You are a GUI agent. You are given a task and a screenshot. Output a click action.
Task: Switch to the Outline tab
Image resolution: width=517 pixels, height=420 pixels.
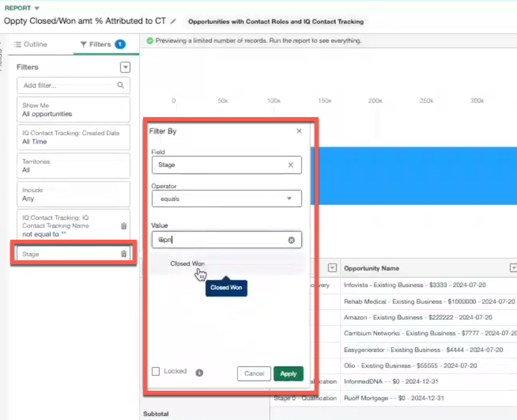click(x=31, y=44)
